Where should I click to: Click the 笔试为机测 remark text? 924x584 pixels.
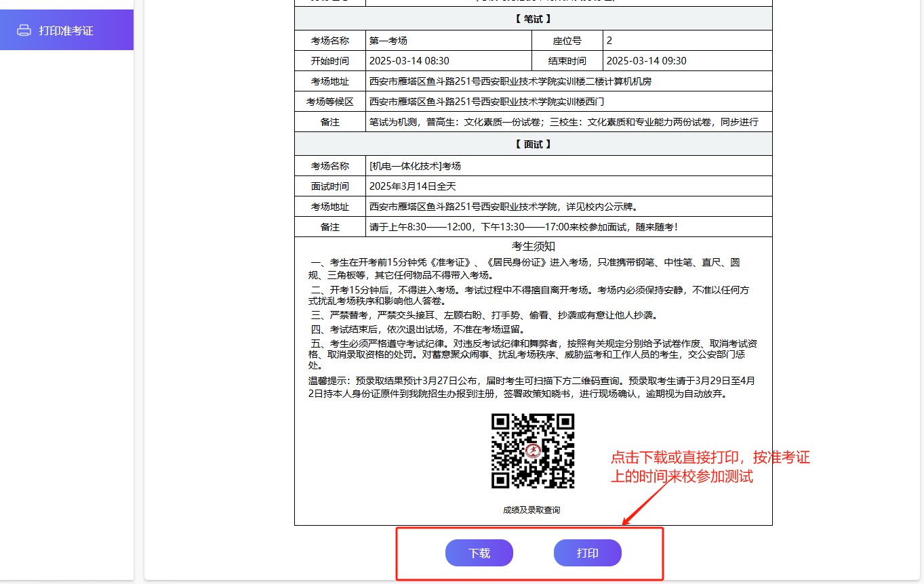click(563, 122)
